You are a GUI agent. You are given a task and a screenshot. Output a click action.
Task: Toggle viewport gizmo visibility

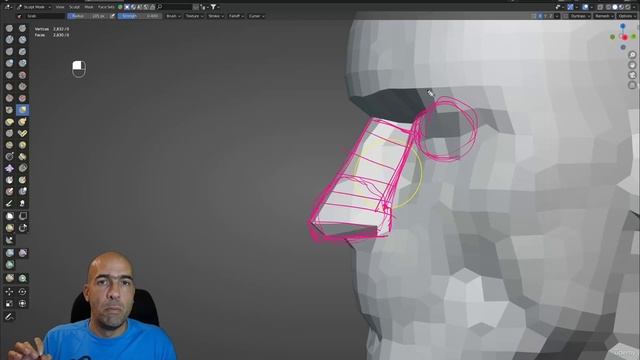click(x=571, y=7)
